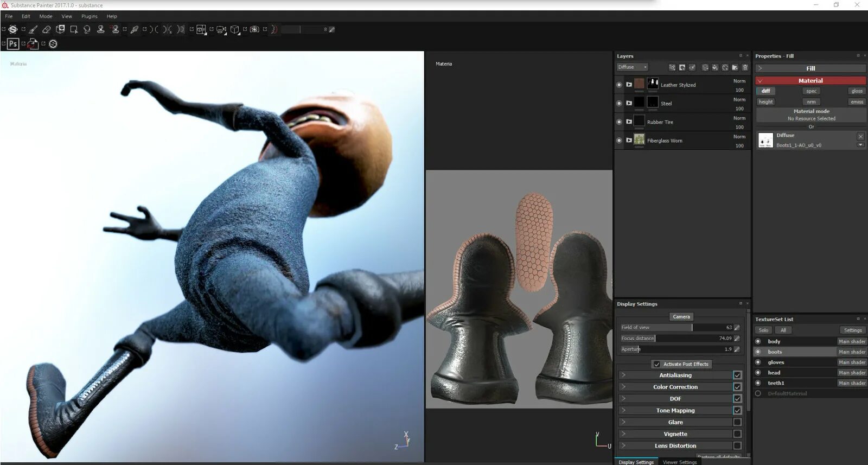
Task: Disable the Color Correction checkbox
Action: pos(737,387)
